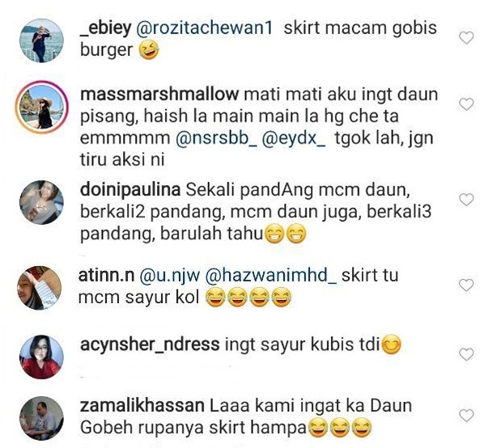Like zamalikhassan's Daun Gobeh comment
Viewport: 501px width, 448px height.
pos(466,416)
